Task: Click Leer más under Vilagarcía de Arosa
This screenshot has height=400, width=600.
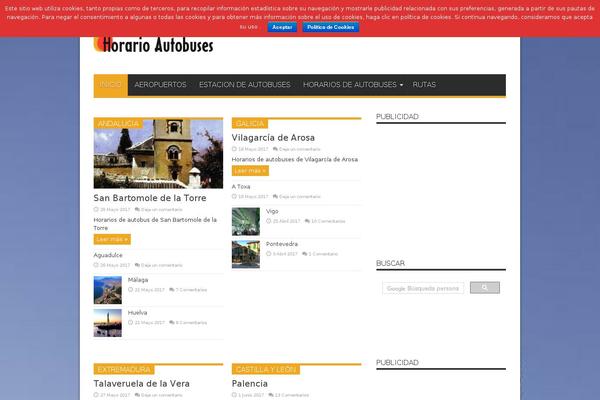Action: 250,171
